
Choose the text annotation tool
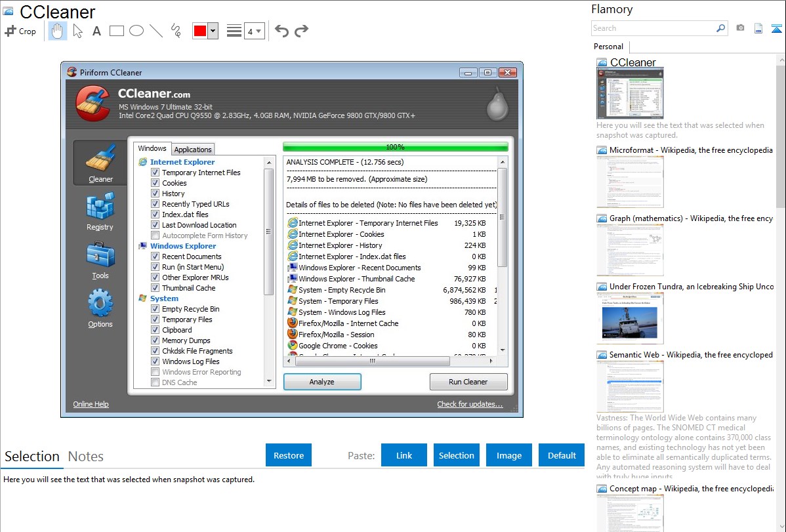click(x=96, y=31)
